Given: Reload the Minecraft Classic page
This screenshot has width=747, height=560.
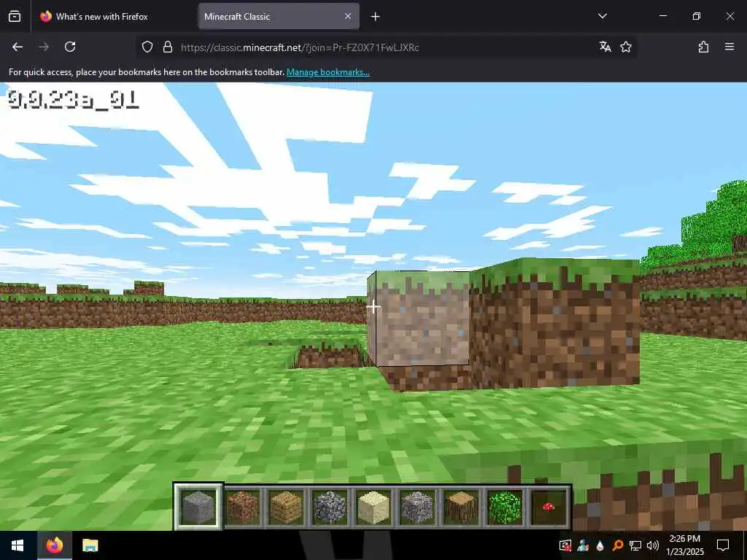Looking at the screenshot, I should pyautogui.click(x=70, y=47).
